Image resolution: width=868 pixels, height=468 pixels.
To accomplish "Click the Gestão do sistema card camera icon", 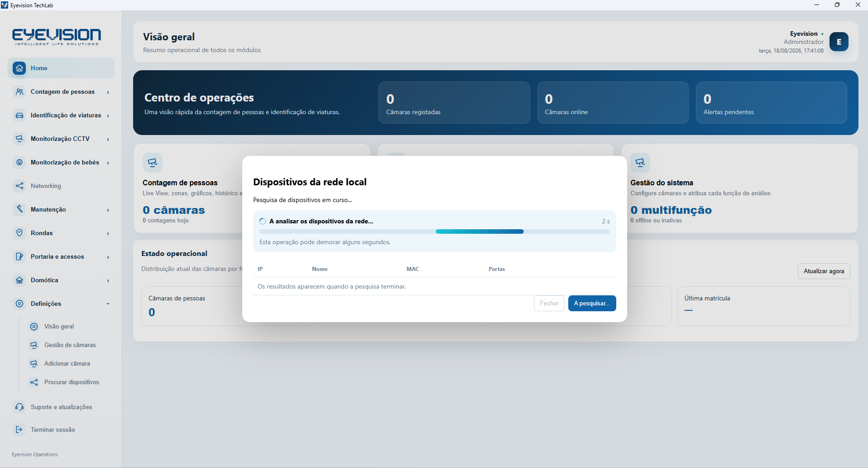I will [640, 162].
